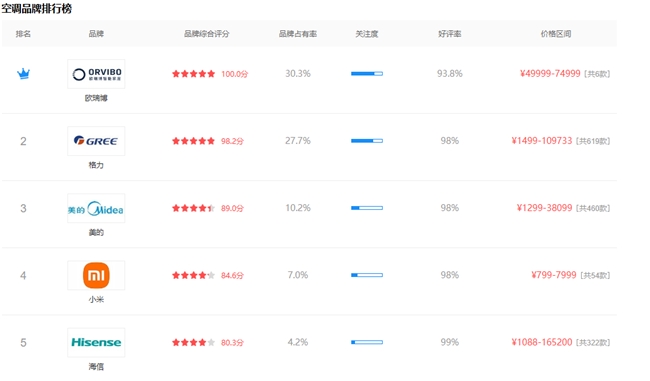650x381 pixels.
Task: Click the 欧瑞博 brand name link
Action: (96, 98)
